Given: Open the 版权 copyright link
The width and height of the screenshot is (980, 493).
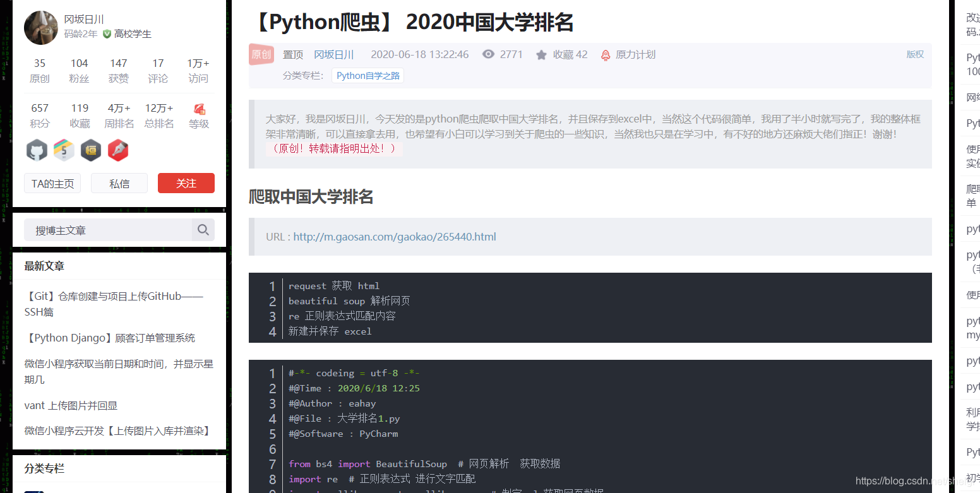Looking at the screenshot, I should pyautogui.click(x=915, y=54).
